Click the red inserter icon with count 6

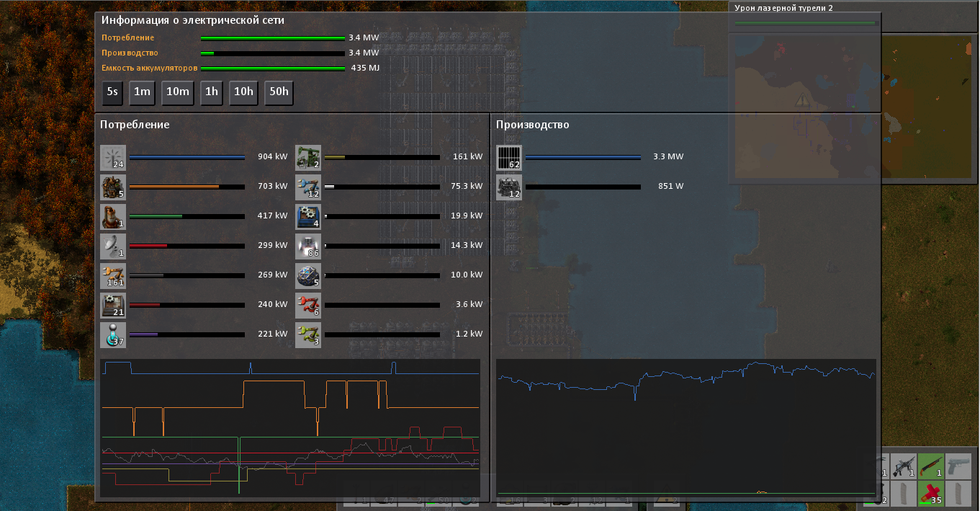click(308, 305)
